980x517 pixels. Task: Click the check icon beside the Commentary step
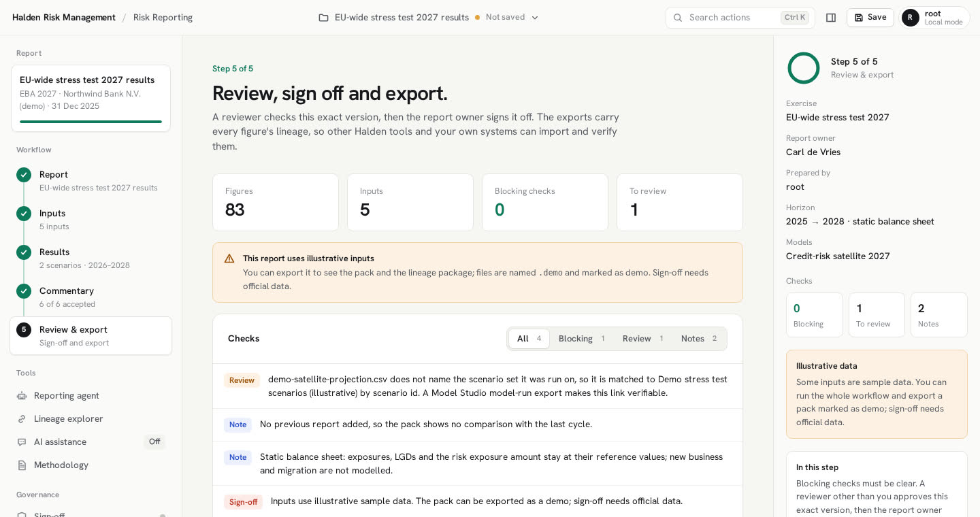[24, 291]
